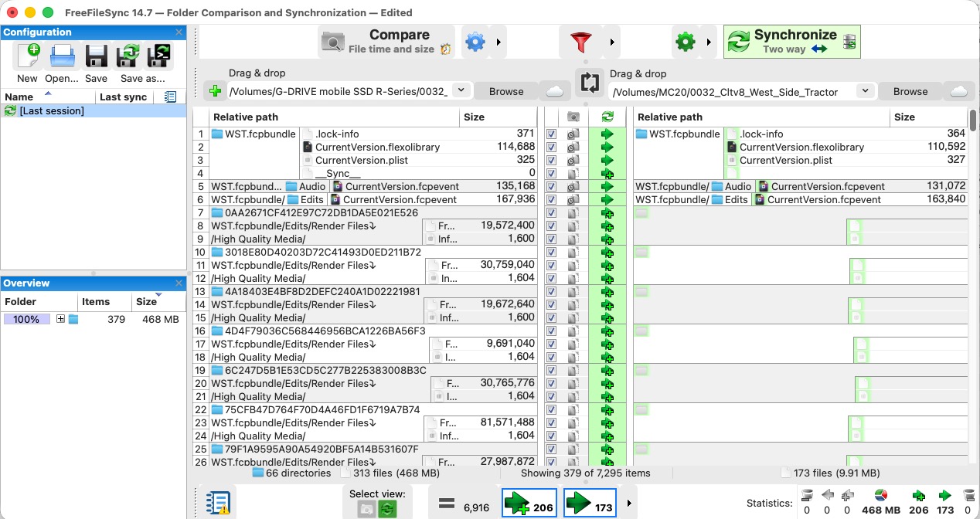The height and width of the screenshot is (519, 980).
Task: Toggle the equal files filter showing 6,916
Action: 464,504
